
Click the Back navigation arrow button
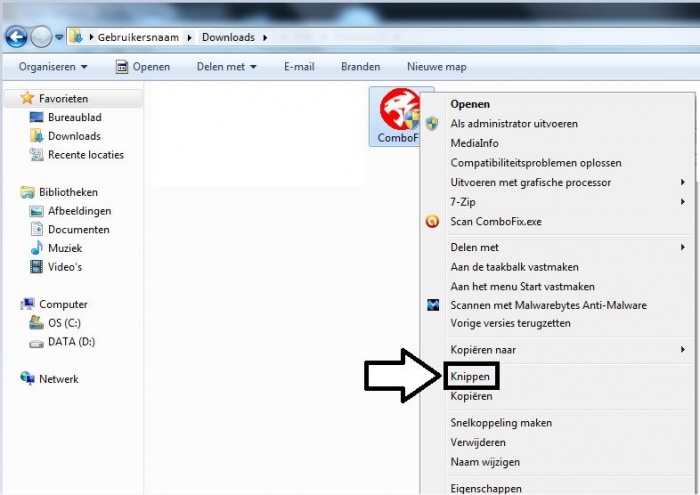click(17, 37)
